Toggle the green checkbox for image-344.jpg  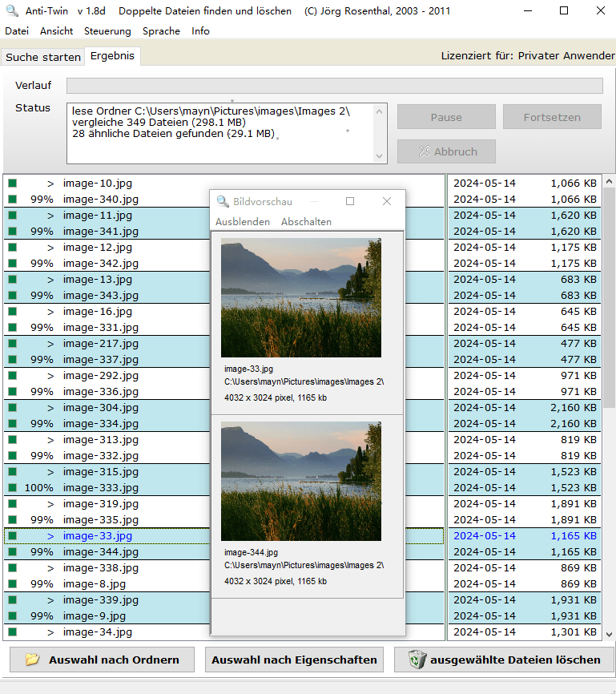coord(12,552)
